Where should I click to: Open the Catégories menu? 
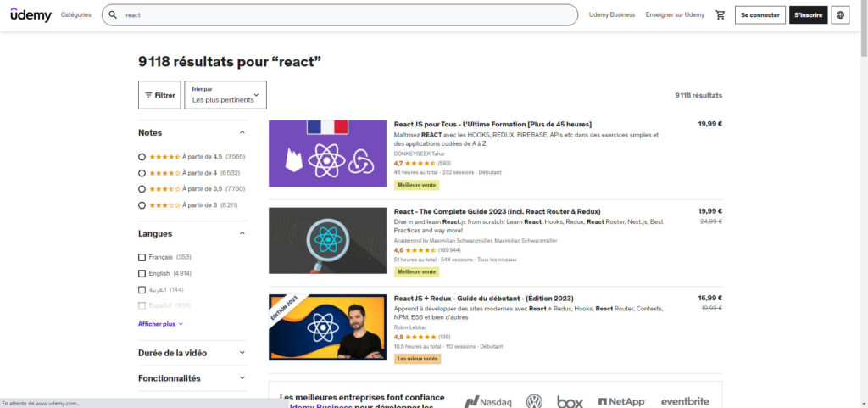pos(75,15)
